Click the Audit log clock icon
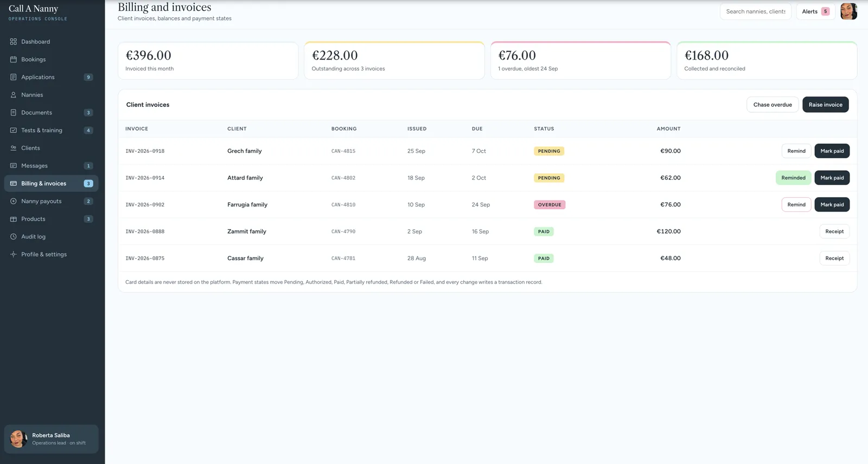The image size is (868, 464). [14, 237]
